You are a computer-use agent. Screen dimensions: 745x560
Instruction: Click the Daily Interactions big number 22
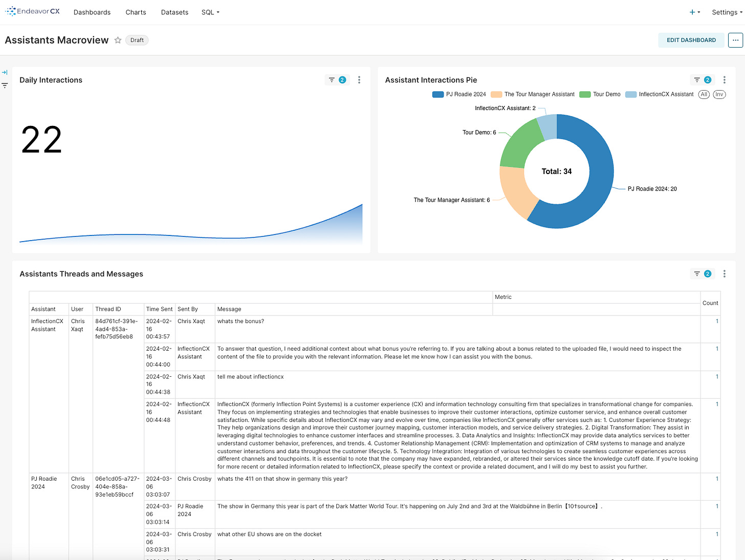(x=41, y=140)
